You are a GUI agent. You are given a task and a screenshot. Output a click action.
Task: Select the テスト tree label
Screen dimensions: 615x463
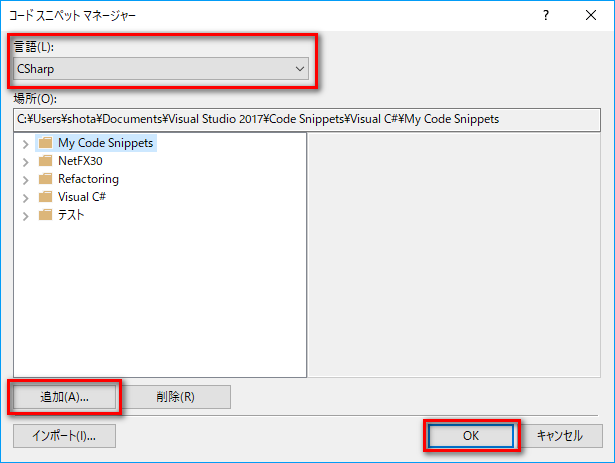tap(71, 215)
